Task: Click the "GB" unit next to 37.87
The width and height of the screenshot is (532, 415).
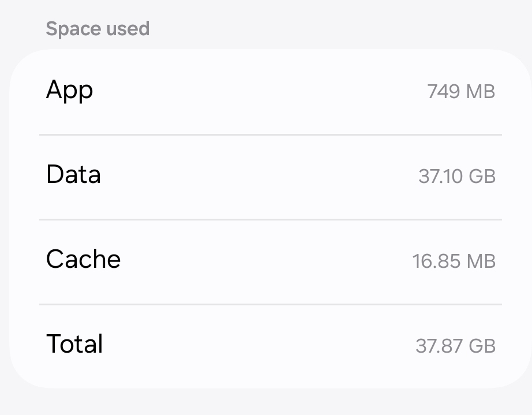Action: coord(482,346)
